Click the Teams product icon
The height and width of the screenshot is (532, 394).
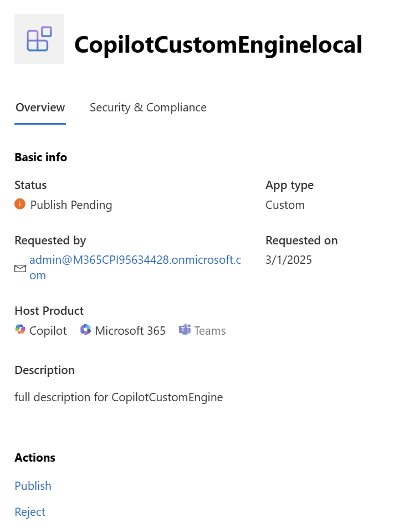click(185, 329)
